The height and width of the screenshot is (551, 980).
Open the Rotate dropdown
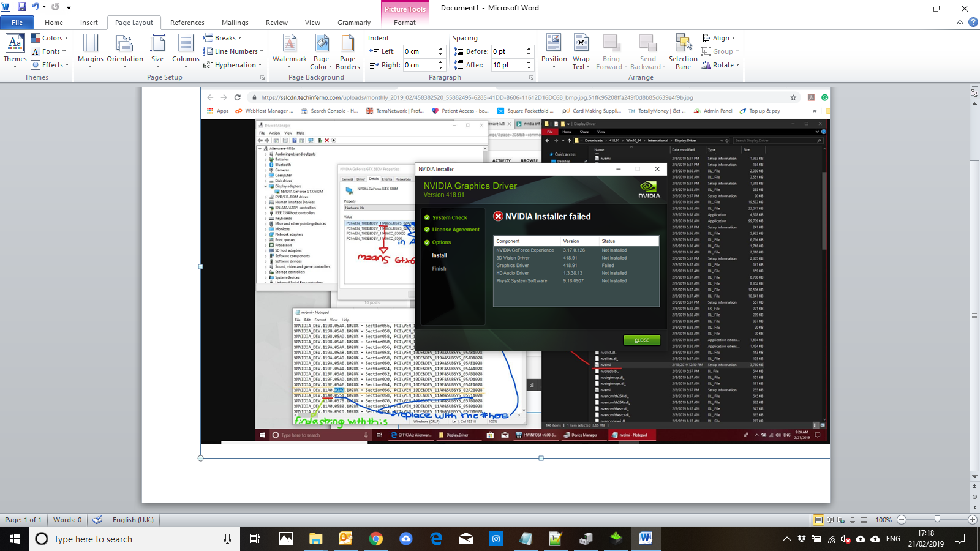click(x=721, y=65)
